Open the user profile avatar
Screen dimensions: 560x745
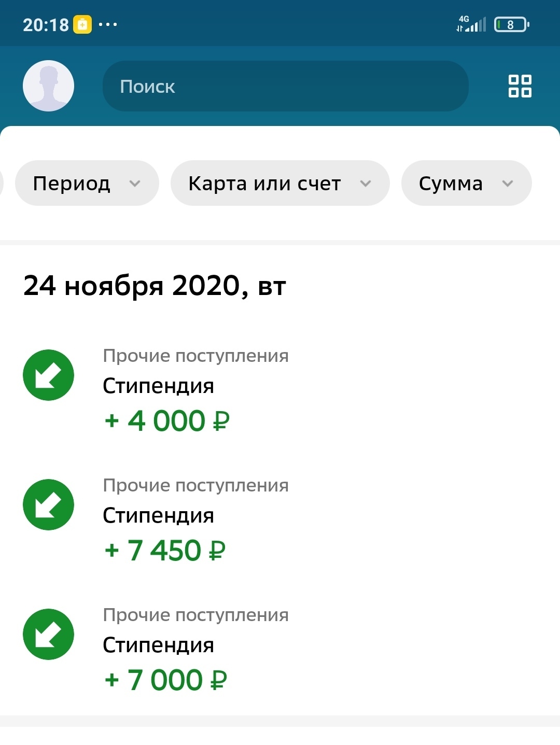pyautogui.click(x=48, y=86)
